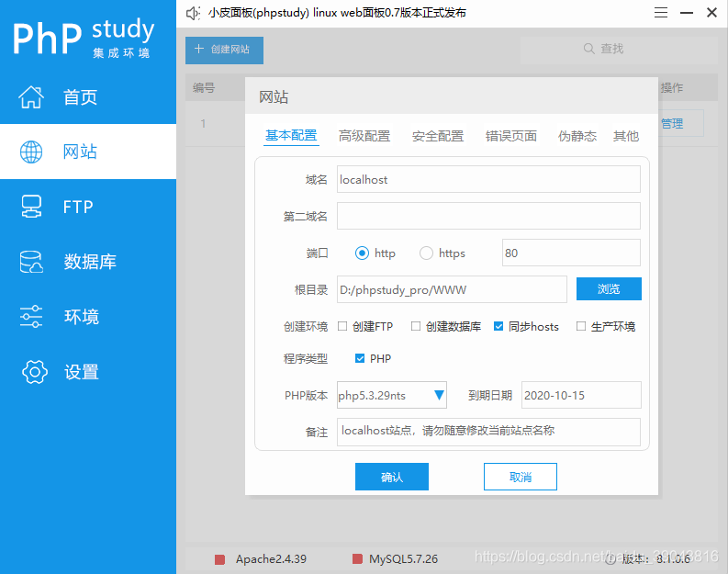Image resolution: width=728 pixels, height=574 pixels.
Task: Click the red MySQL status indicator
Action: [x=357, y=558]
